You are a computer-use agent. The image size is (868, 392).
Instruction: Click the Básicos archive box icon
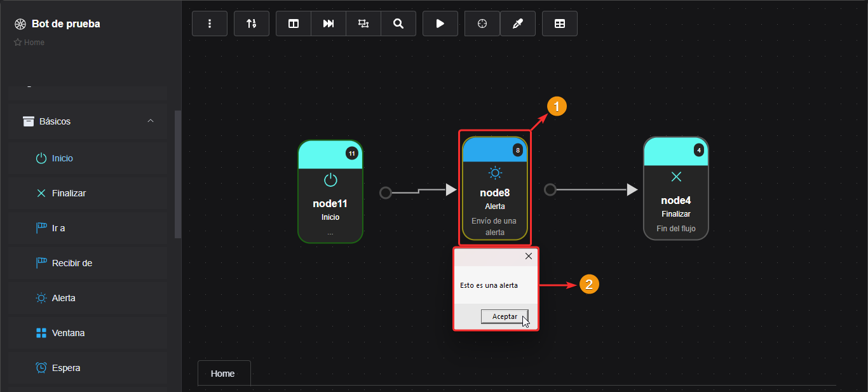[x=29, y=121]
